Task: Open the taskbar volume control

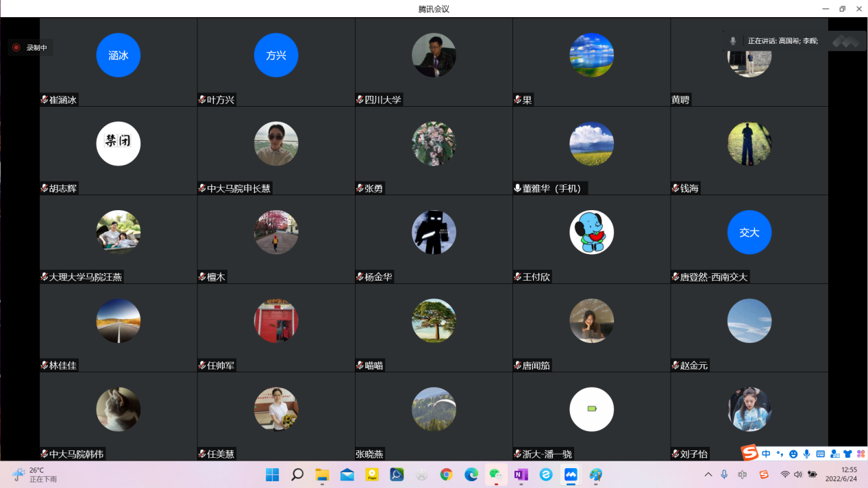Action: pyautogui.click(x=798, y=474)
